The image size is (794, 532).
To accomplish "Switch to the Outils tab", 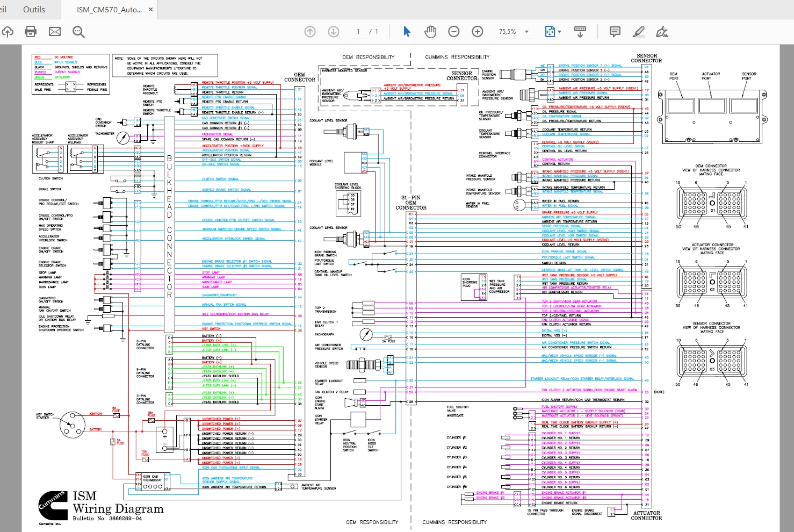I will (x=34, y=10).
